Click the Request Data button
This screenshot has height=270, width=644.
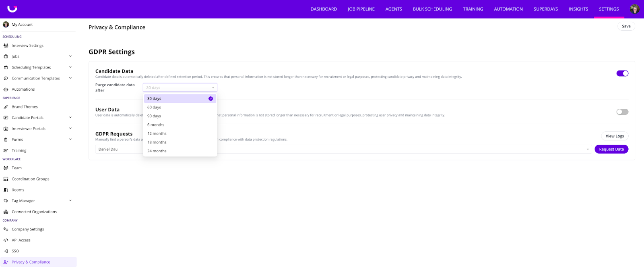tap(611, 149)
